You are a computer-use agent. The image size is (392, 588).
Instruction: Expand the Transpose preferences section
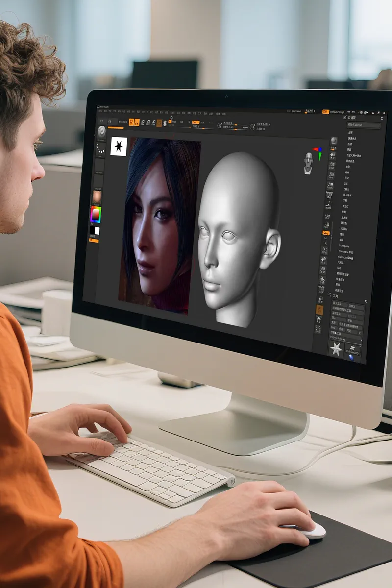(343, 246)
